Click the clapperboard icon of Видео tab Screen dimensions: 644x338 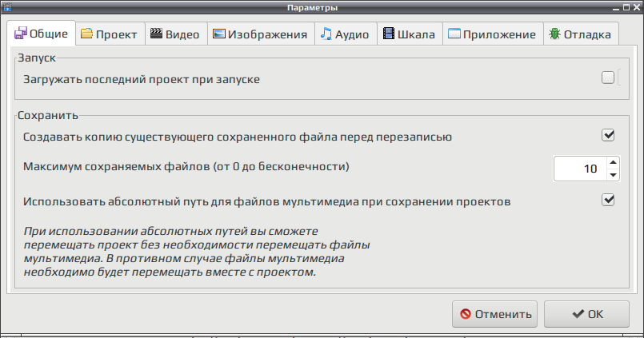click(x=156, y=34)
